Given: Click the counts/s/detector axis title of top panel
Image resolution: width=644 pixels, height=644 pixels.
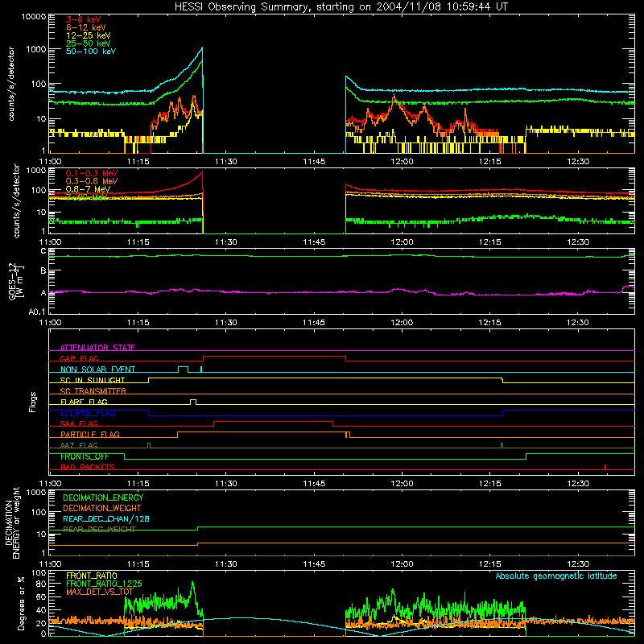Looking at the screenshot, I should 11,84.
